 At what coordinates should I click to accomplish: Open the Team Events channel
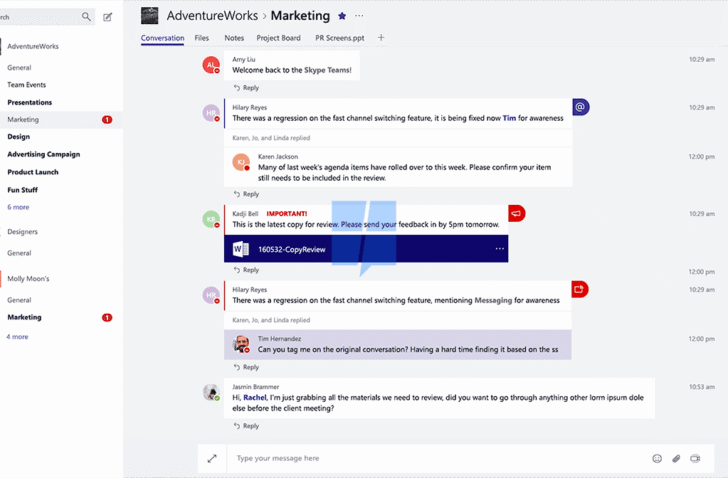pos(26,85)
